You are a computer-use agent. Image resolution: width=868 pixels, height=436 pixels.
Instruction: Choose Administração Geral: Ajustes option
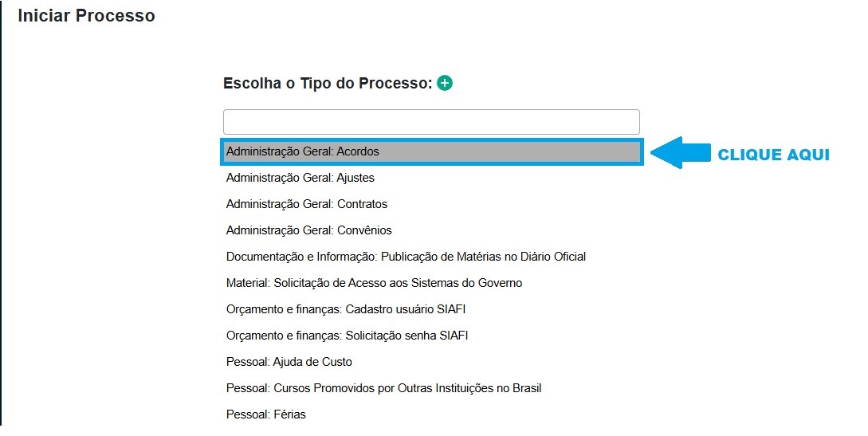tap(300, 178)
